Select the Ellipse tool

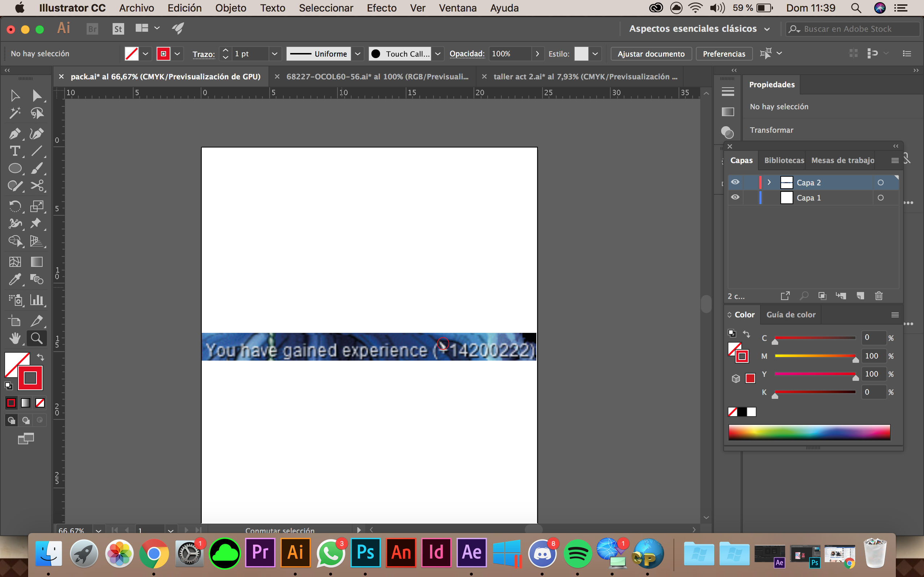coord(14,168)
